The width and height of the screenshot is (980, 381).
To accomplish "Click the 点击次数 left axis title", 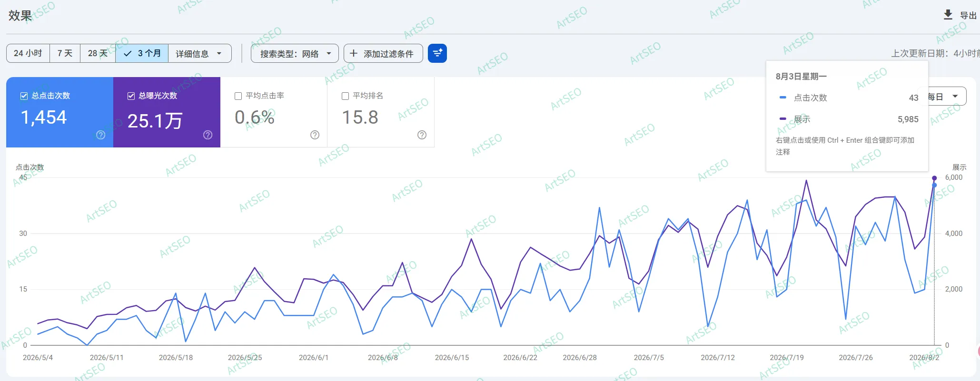I will (30, 167).
